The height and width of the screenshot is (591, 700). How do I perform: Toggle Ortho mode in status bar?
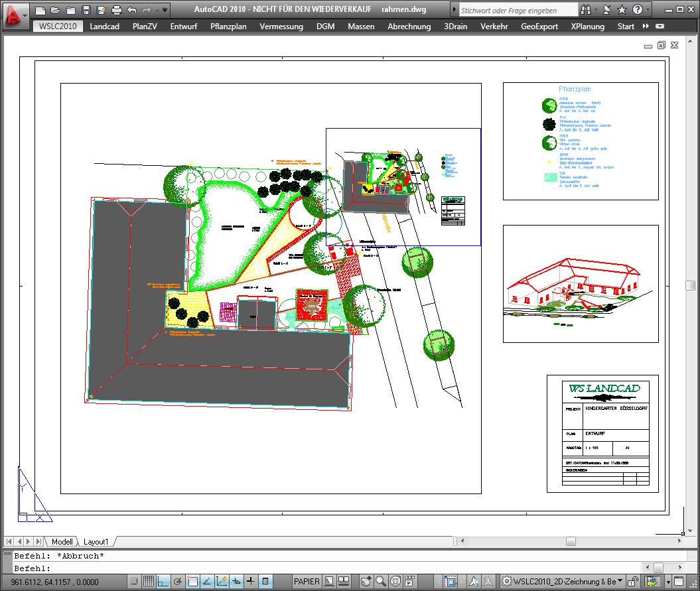point(163,582)
